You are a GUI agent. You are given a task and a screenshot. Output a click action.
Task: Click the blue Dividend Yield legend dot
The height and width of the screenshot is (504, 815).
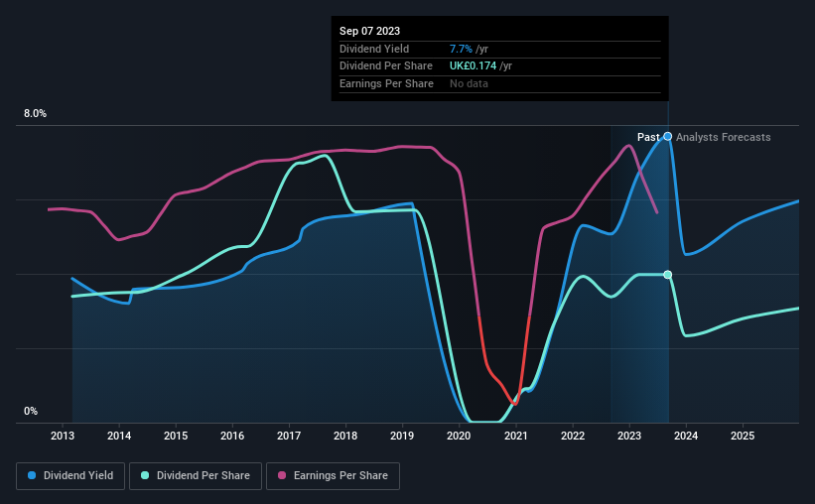point(32,475)
